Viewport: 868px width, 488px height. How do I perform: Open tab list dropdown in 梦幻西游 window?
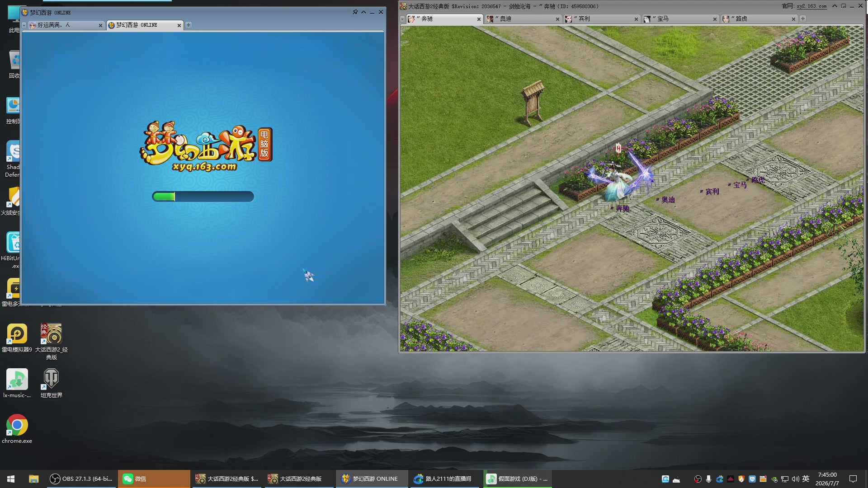pyautogui.click(x=24, y=25)
